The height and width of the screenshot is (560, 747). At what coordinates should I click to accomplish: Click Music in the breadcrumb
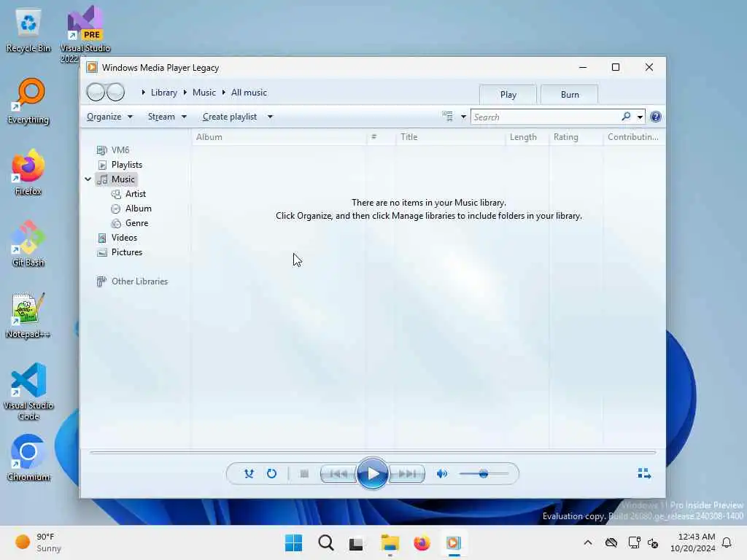(204, 93)
